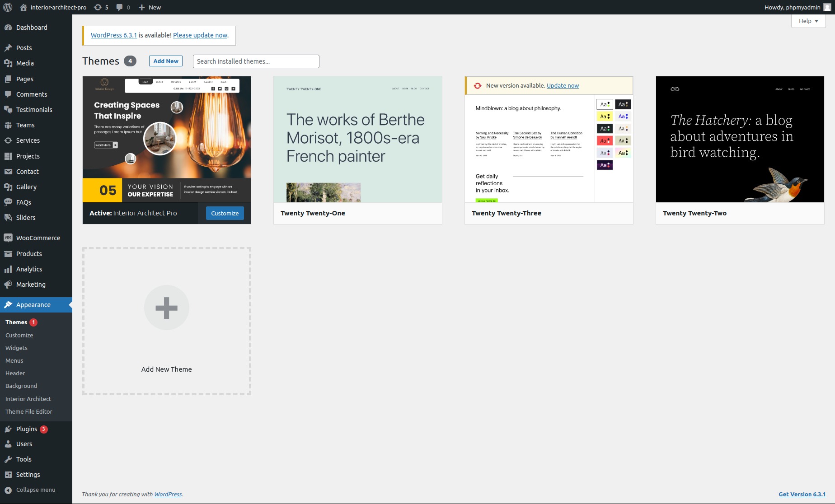Click the FAQs chat icon
835x504 pixels.
click(8, 202)
